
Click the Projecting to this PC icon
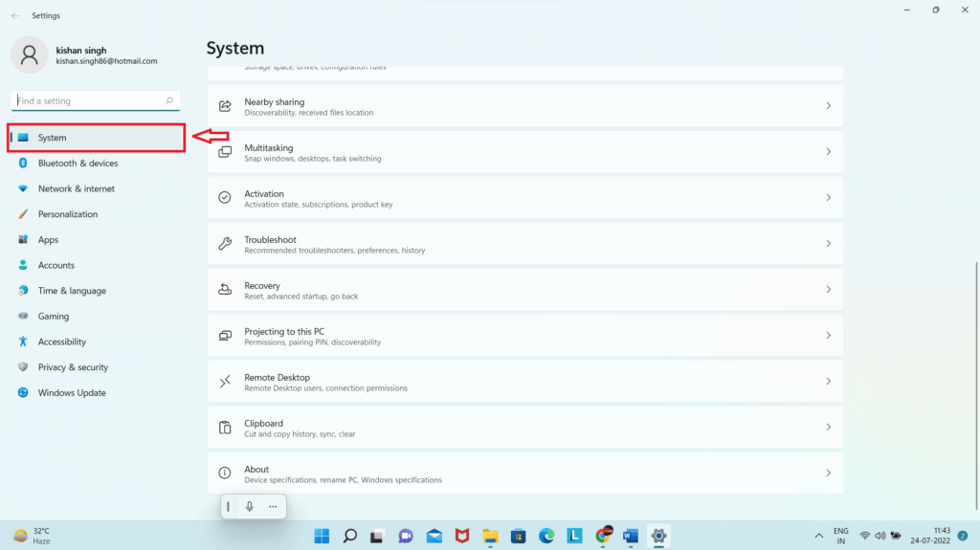pyautogui.click(x=225, y=336)
